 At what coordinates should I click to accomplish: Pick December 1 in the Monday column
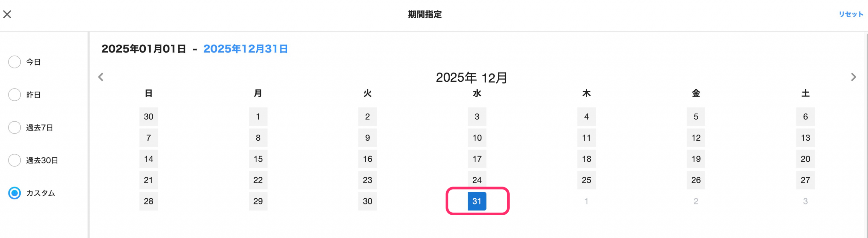(x=258, y=117)
